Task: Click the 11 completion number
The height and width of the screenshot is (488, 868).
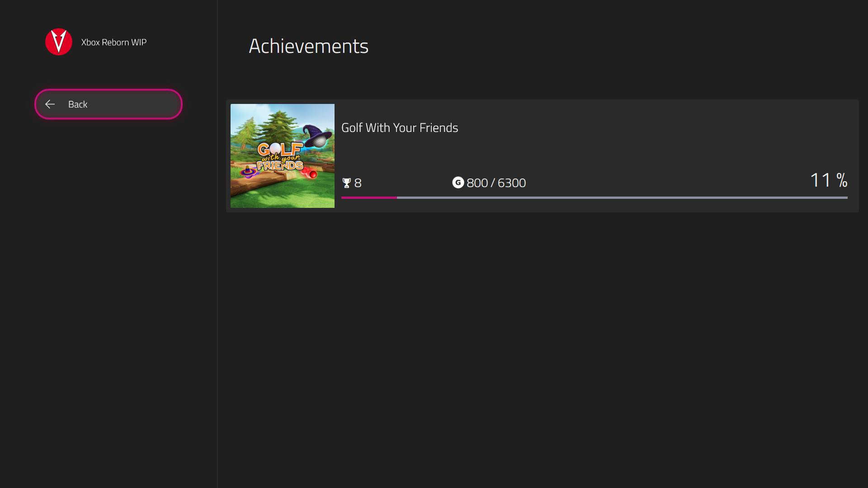Action: click(820, 180)
